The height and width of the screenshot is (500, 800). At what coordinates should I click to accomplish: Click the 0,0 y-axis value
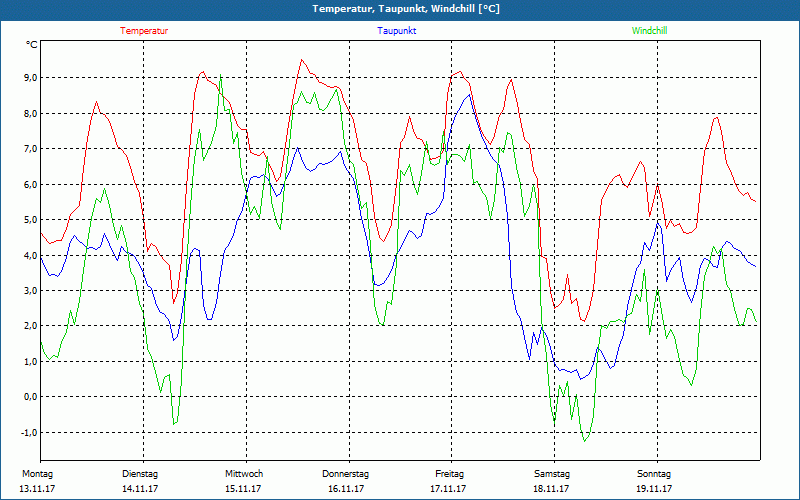[31, 396]
